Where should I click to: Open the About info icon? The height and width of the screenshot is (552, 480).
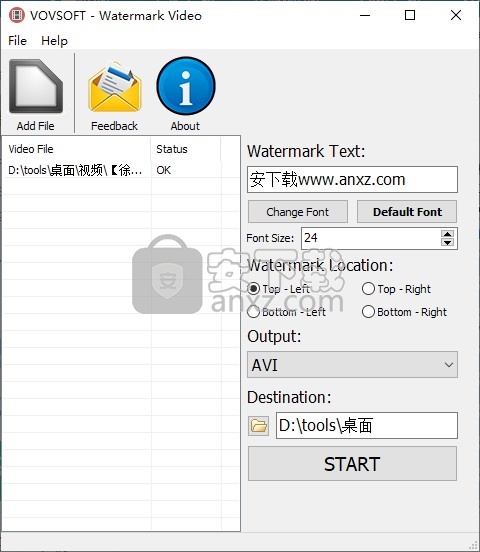tap(186, 86)
